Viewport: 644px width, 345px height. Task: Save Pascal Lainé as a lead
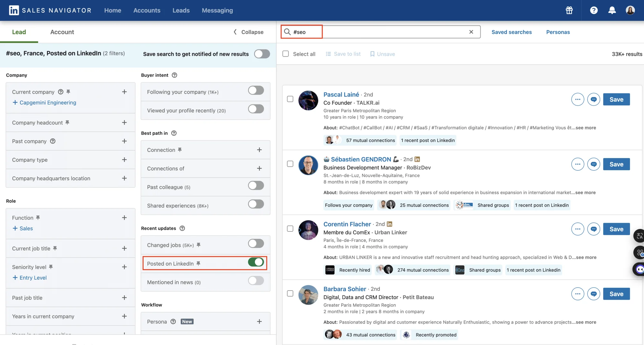pos(616,99)
